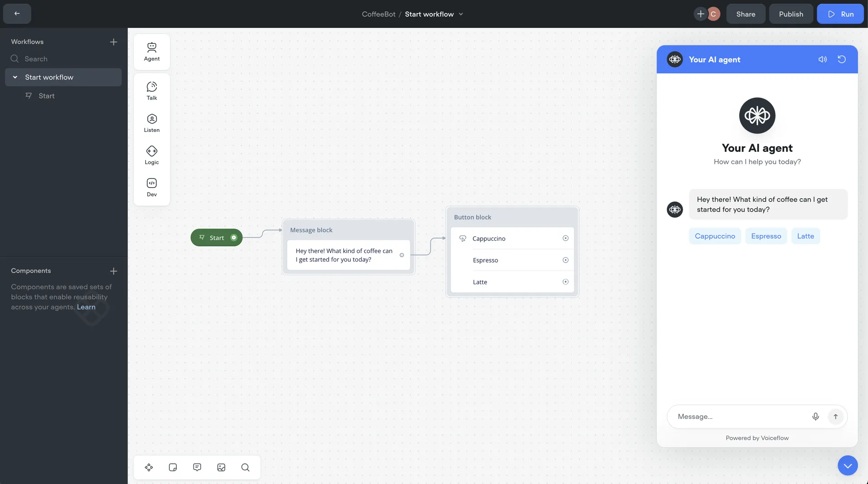The width and height of the screenshot is (868, 484).
Task: Run the agent with Run button
Action: click(x=840, y=14)
